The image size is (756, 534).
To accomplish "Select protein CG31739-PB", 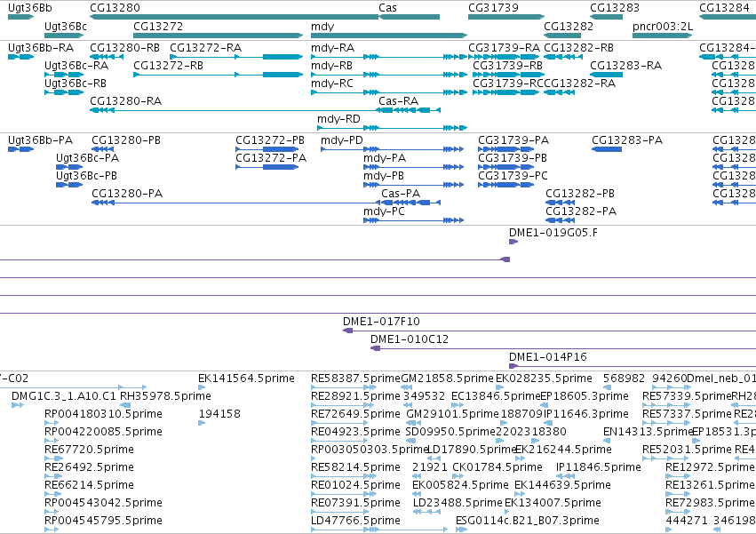I will (506, 167).
